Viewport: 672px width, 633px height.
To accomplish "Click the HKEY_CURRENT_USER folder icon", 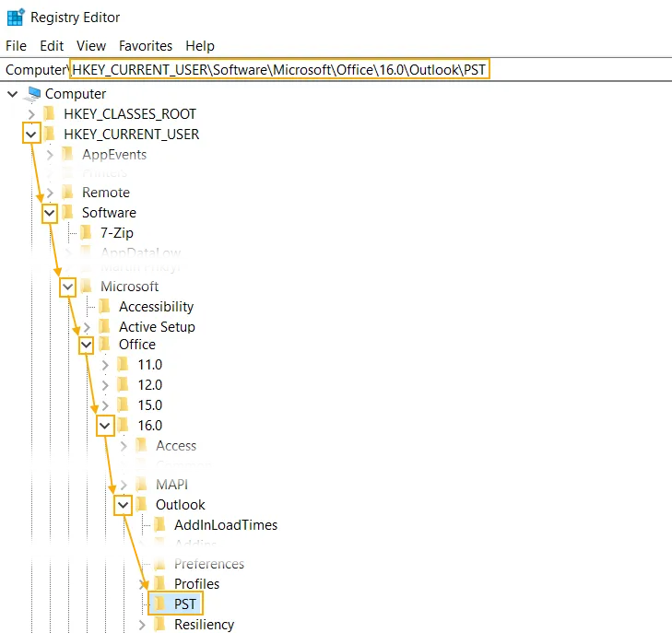I will coord(49,135).
